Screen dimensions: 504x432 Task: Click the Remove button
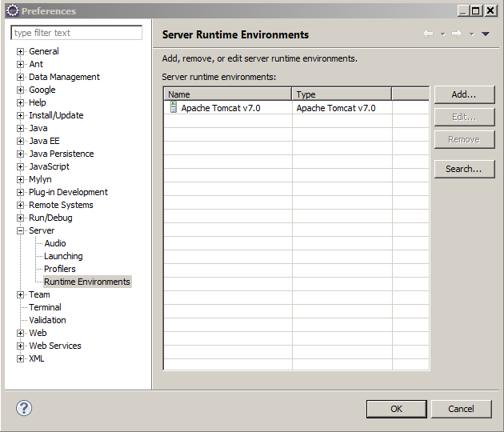[464, 139]
